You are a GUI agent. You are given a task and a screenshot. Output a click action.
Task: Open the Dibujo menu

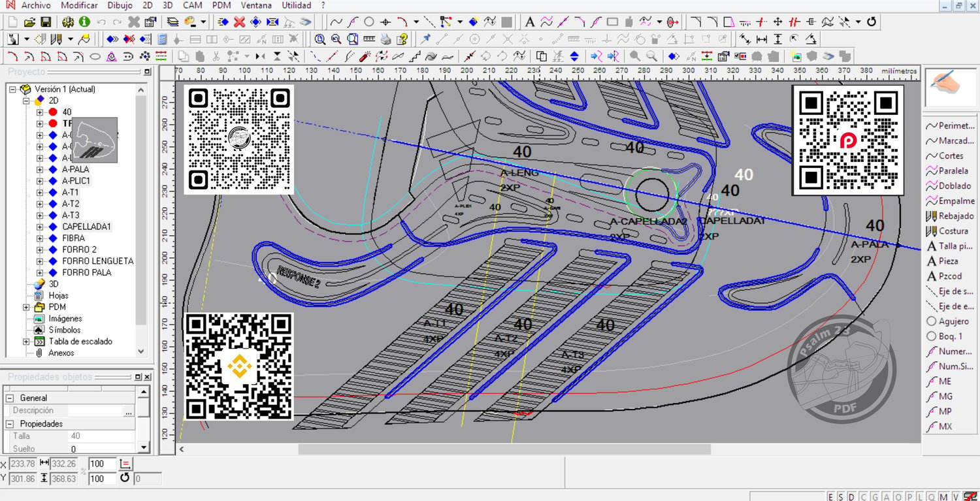(x=120, y=5)
